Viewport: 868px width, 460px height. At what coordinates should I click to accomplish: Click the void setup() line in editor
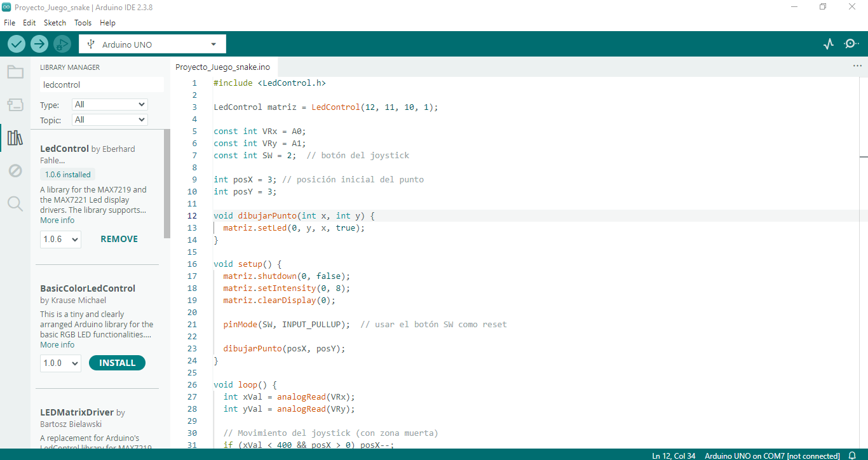click(x=247, y=264)
